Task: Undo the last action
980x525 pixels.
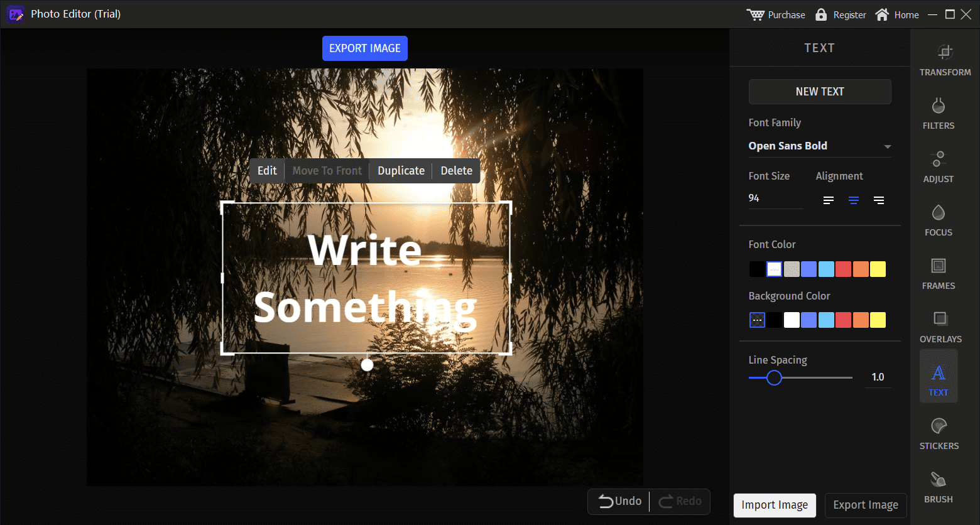Action: coord(619,501)
